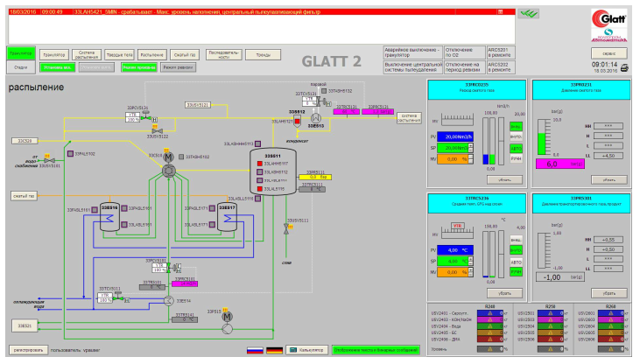
Task: Open the Тренды tab
Action: tap(264, 54)
